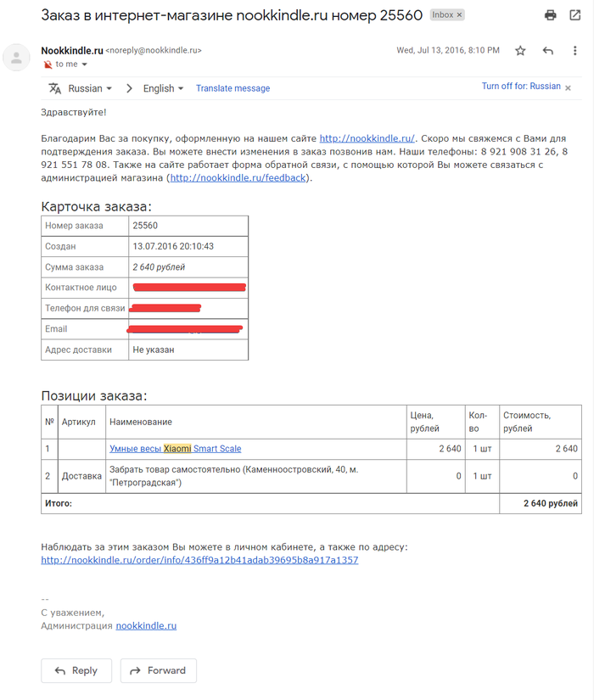Turn off translation for Russian
The image size is (594, 700).
coord(521,87)
